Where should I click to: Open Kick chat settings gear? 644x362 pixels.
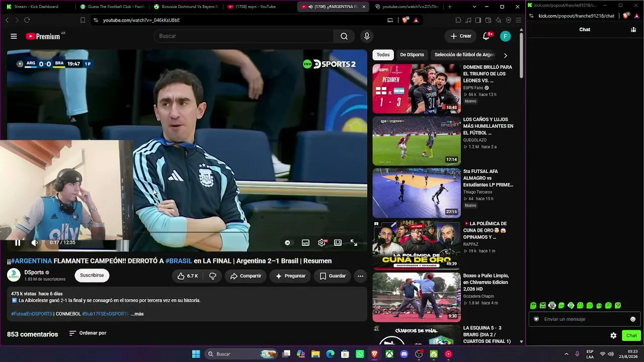[613, 336]
